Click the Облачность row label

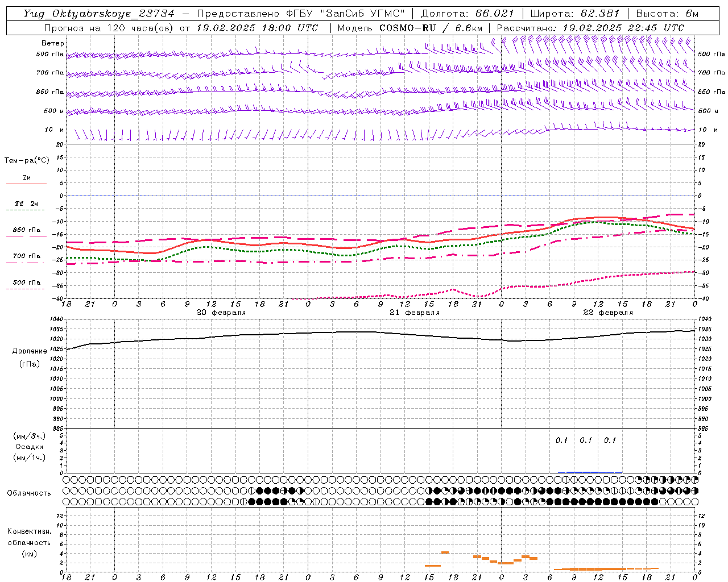(x=29, y=493)
